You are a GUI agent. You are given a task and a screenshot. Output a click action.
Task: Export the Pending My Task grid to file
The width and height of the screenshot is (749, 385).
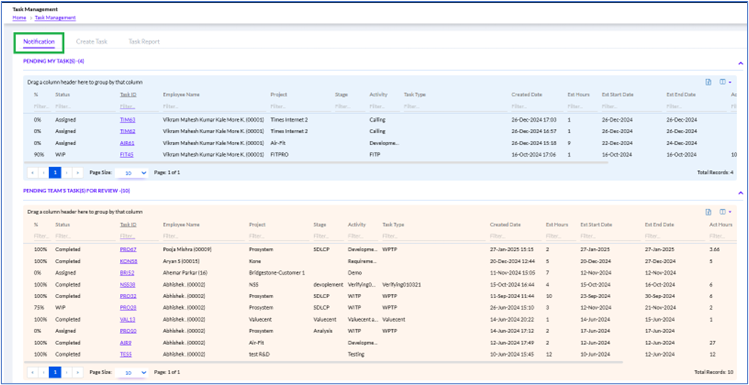point(708,82)
